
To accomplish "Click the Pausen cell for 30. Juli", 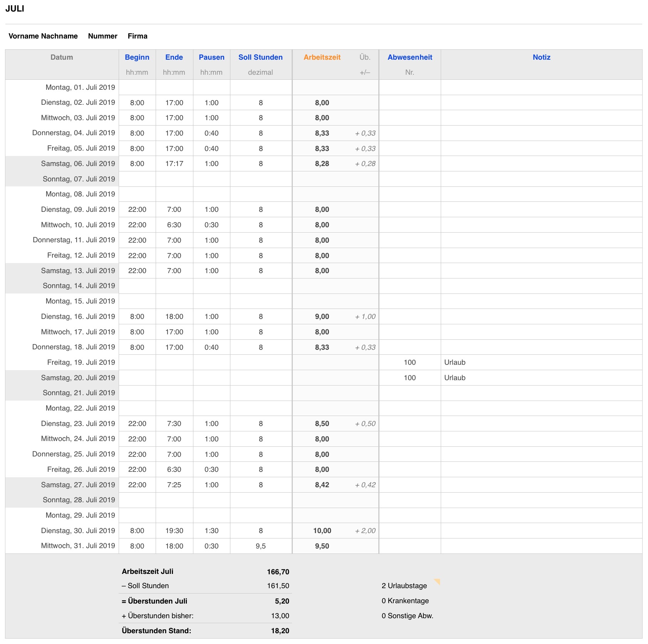I will pos(212,531).
